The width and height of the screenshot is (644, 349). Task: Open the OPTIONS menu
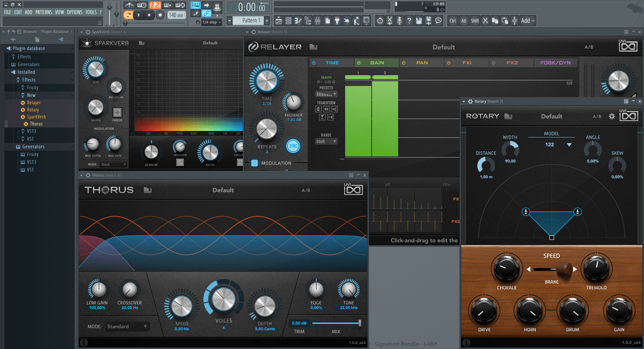coord(74,12)
